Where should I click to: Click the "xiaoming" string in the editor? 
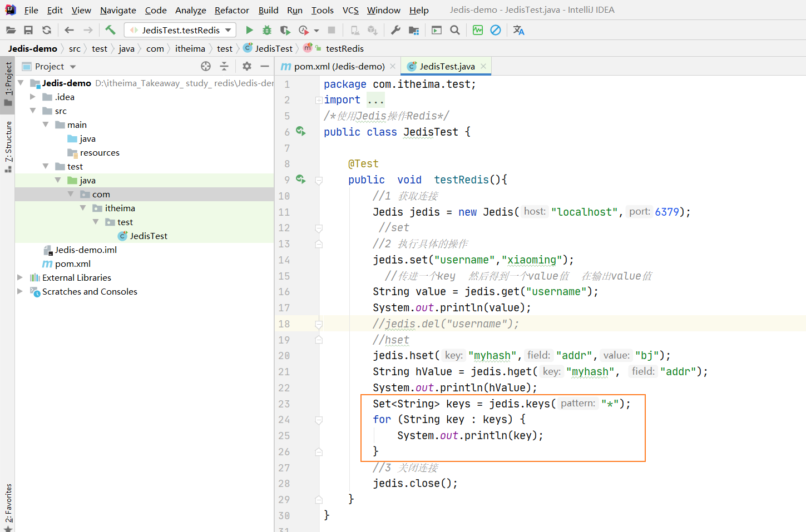click(531, 260)
